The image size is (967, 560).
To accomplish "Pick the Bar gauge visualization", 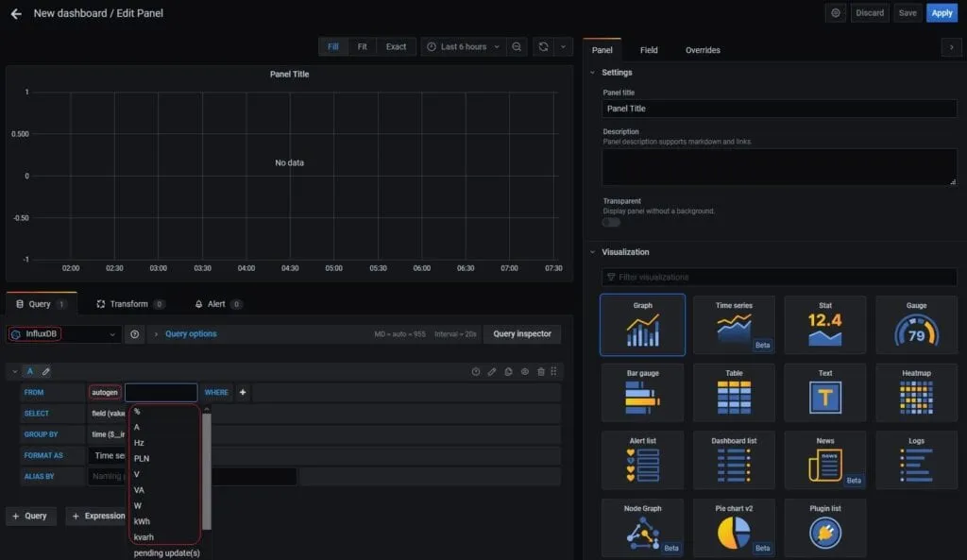I will (x=642, y=393).
